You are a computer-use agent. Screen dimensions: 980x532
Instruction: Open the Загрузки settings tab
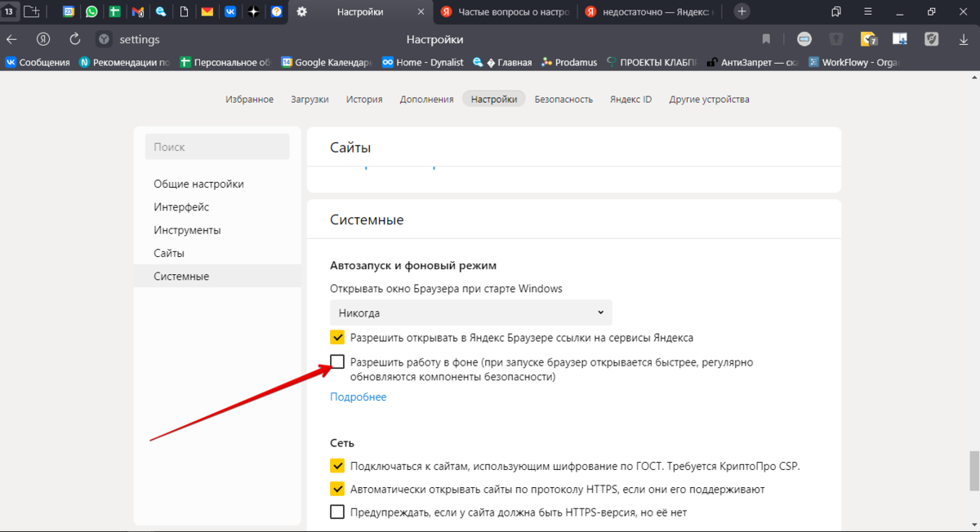310,100
